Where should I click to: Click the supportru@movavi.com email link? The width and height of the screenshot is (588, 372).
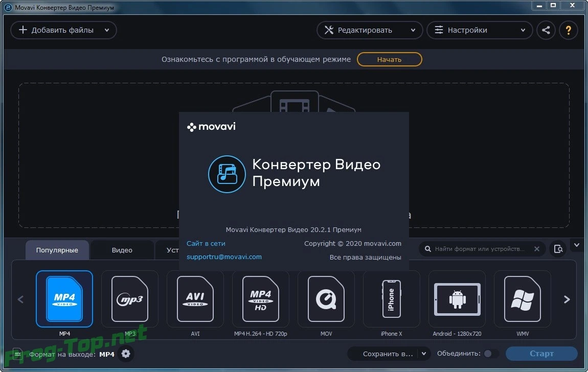pyautogui.click(x=224, y=257)
